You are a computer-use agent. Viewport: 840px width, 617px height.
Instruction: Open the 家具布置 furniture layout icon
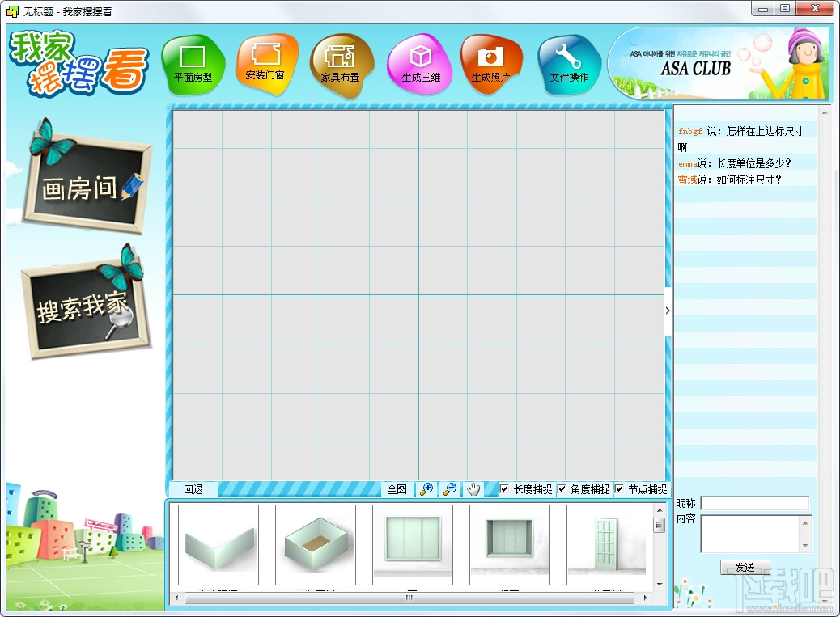pos(341,66)
